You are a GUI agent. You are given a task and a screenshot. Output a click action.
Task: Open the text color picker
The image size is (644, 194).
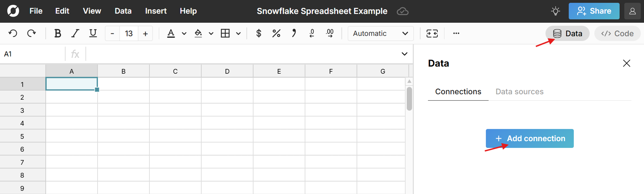click(171, 33)
